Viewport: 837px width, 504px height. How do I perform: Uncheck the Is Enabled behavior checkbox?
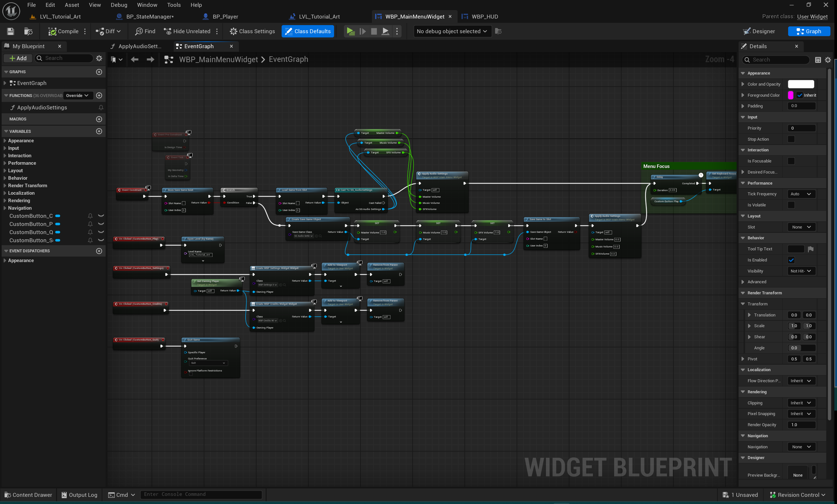[791, 260]
